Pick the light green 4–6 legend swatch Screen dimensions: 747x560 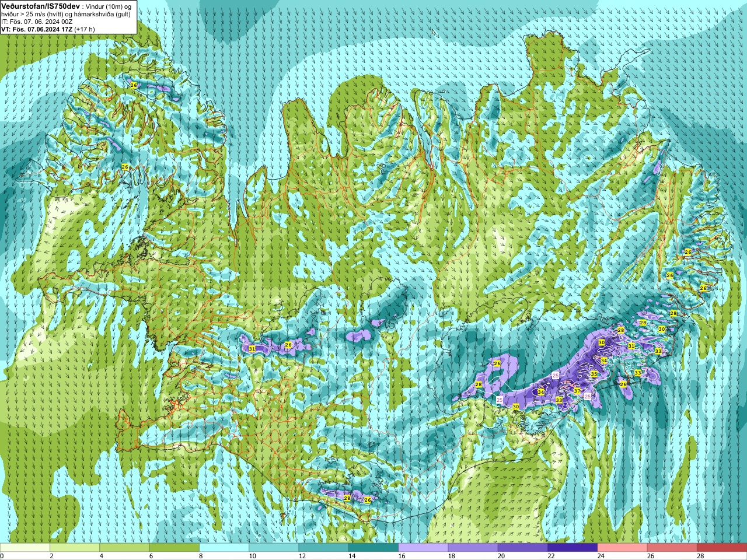point(124,548)
